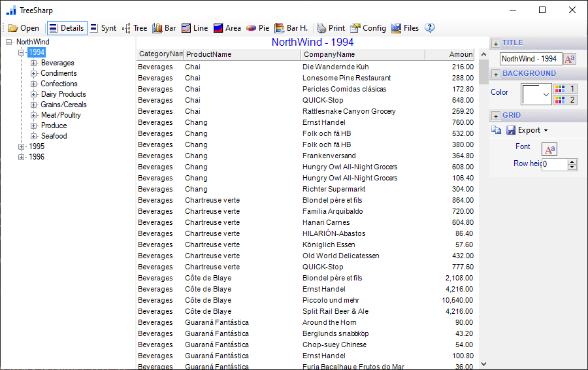Click the Chop-suey Chinese cell
Screen dimensions: 588x370
click(x=335, y=345)
